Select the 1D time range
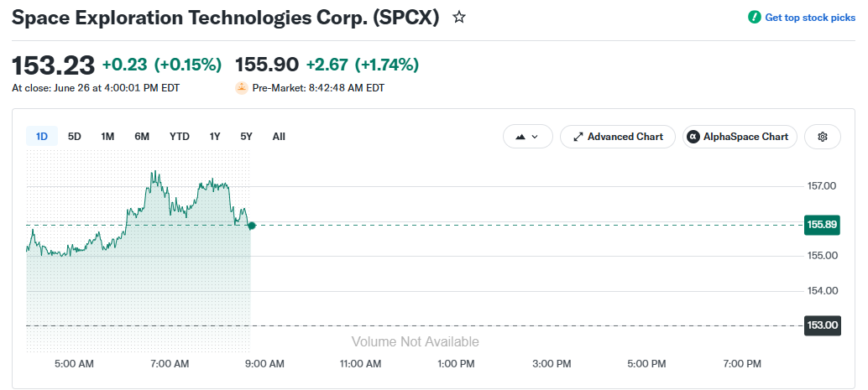Screen dimensions: 868x390 click(x=41, y=136)
